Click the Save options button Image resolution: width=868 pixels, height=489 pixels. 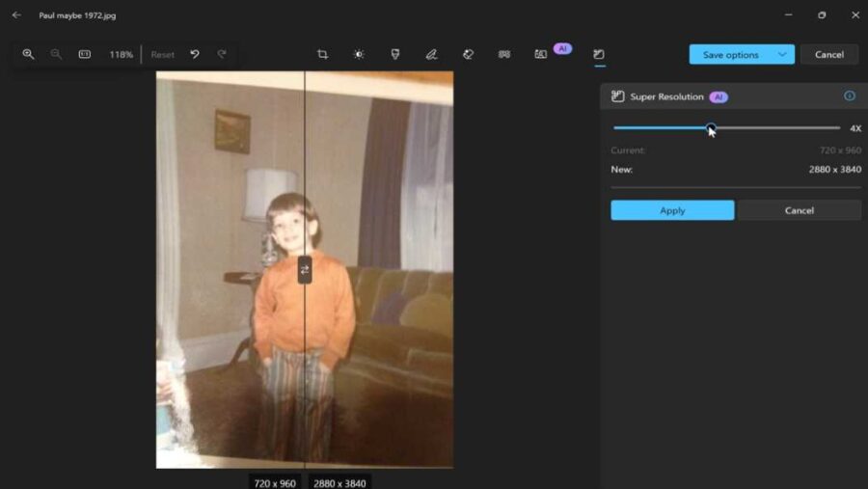[x=730, y=55]
